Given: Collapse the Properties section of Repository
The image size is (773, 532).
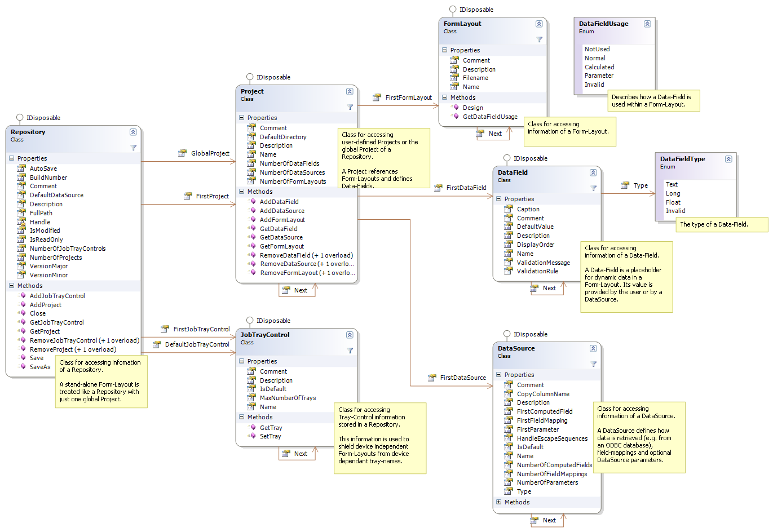Looking at the screenshot, I should coord(12,158).
